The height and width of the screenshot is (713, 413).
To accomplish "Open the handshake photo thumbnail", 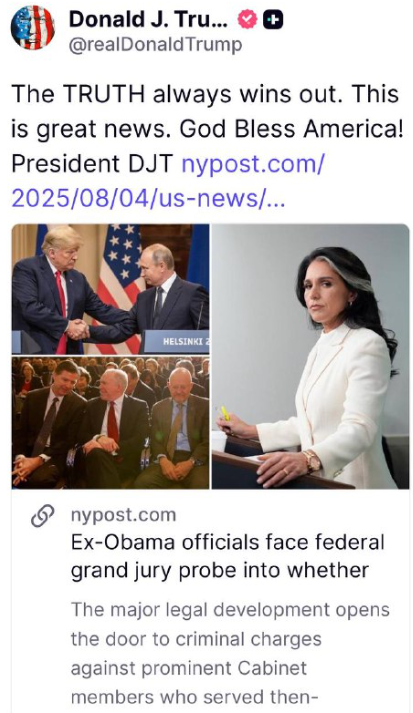I will pos(111,289).
